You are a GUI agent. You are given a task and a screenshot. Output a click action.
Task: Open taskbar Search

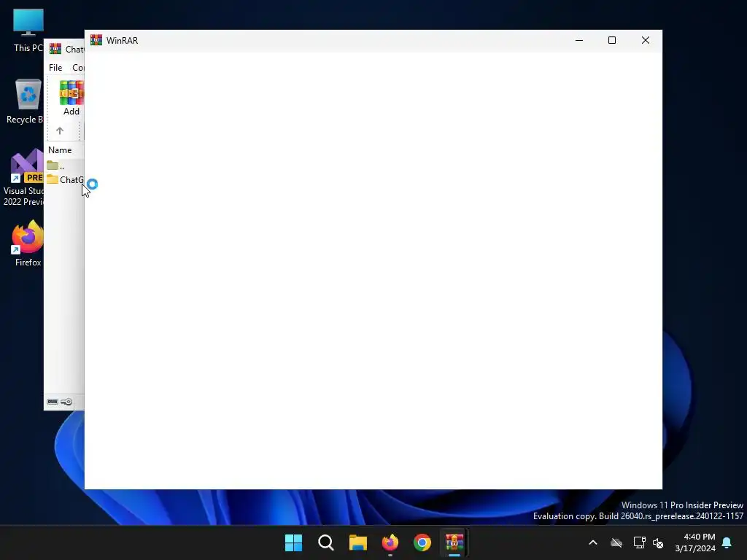click(x=326, y=542)
